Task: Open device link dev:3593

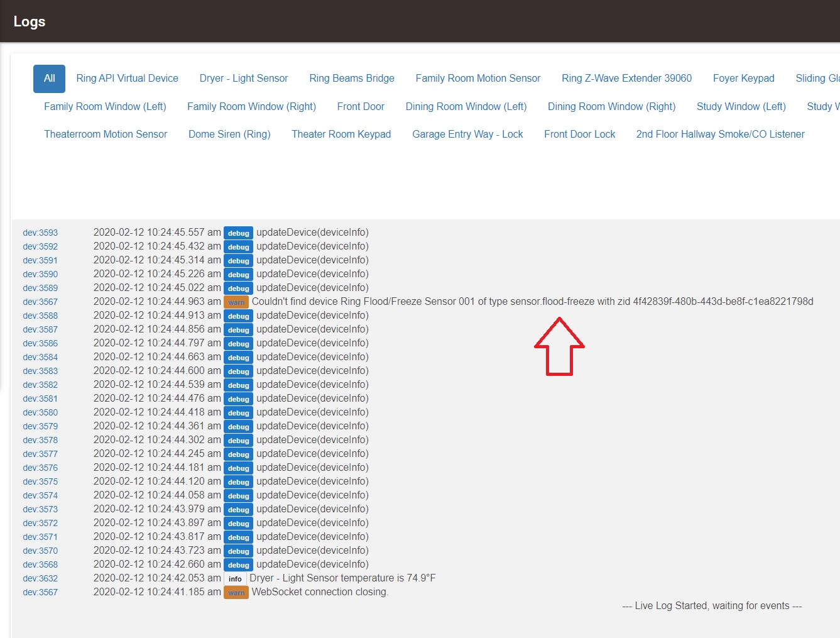Action: [40, 233]
